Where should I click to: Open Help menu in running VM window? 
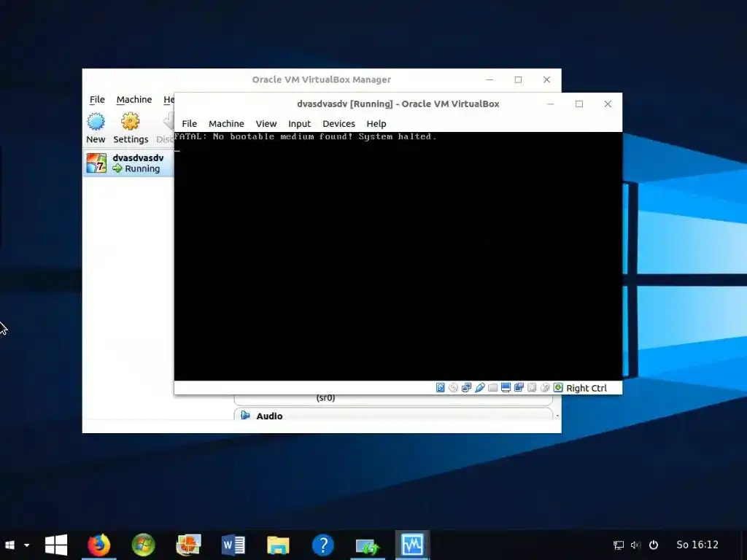pyautogui.click(x=376, y=123)
